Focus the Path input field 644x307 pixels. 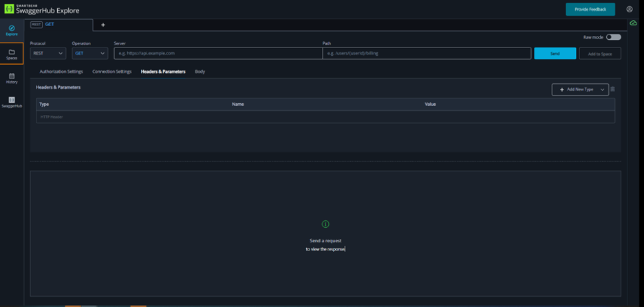tap(427, 54)
